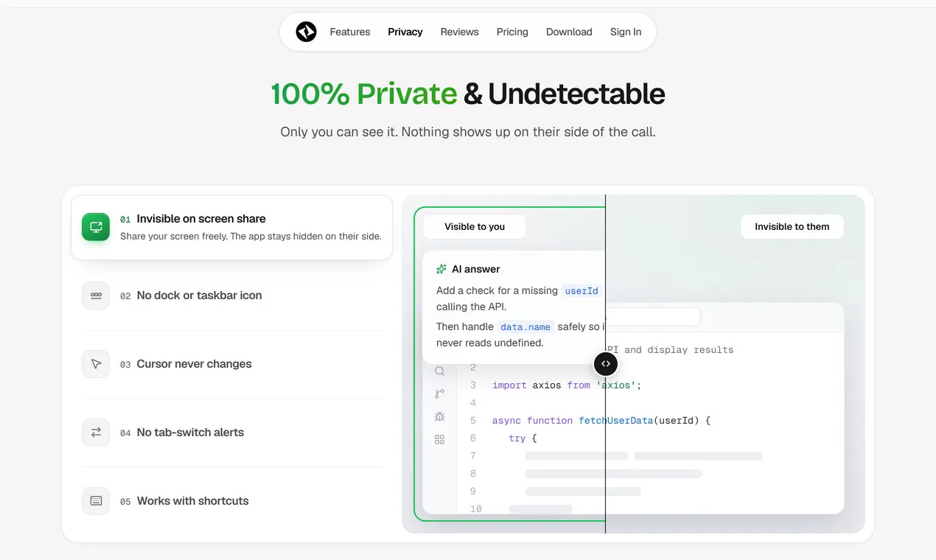Click the search field in editor header
Viewport: 936px width, 560px height.
tap(652, 317)
